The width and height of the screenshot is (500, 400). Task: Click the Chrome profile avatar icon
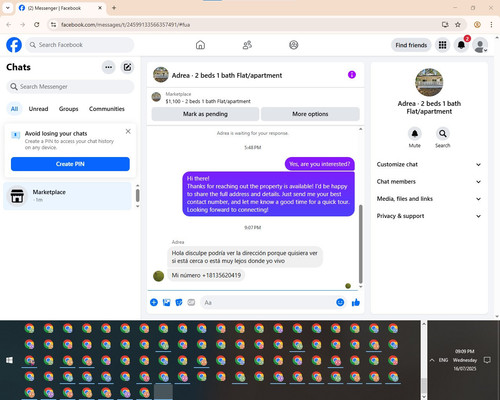[477, 25]
